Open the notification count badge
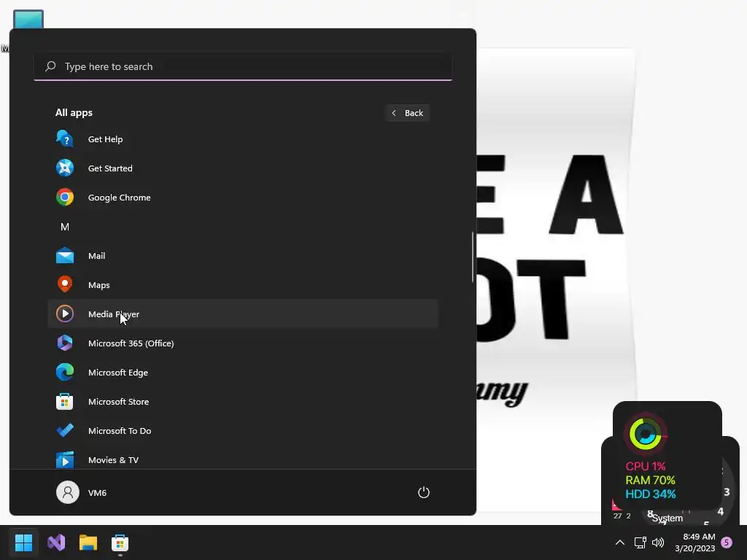This screenshot has height=560, width=747. pyautogui.click(x=727, y=542)
